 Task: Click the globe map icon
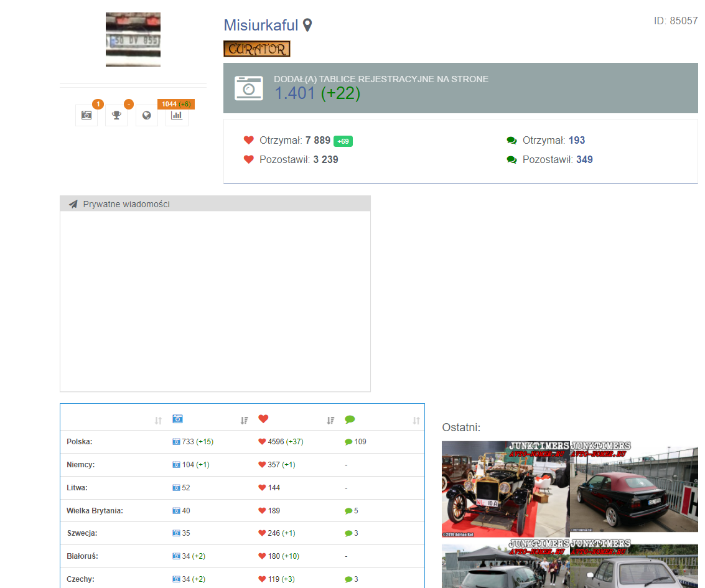(147, 115)
